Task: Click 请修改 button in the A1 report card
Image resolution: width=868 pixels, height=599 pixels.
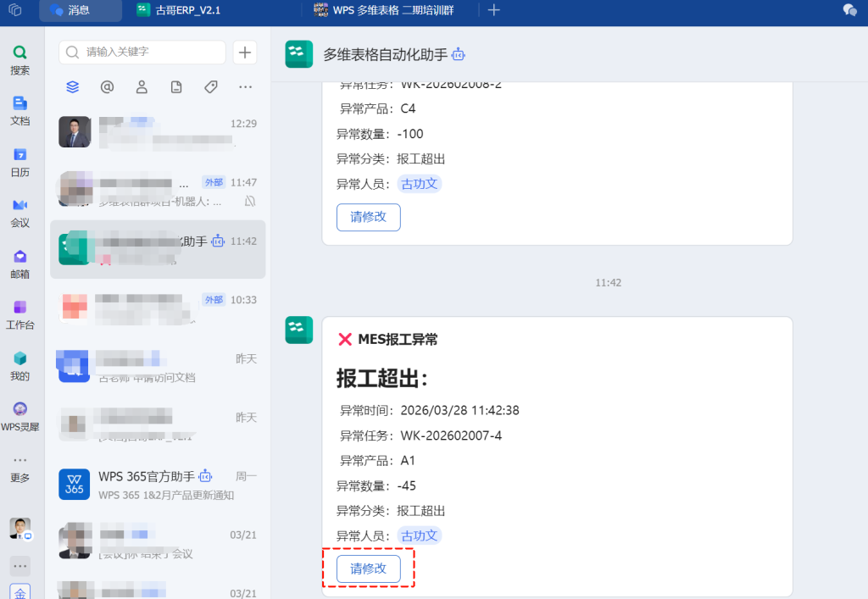Action: (368, 568)
